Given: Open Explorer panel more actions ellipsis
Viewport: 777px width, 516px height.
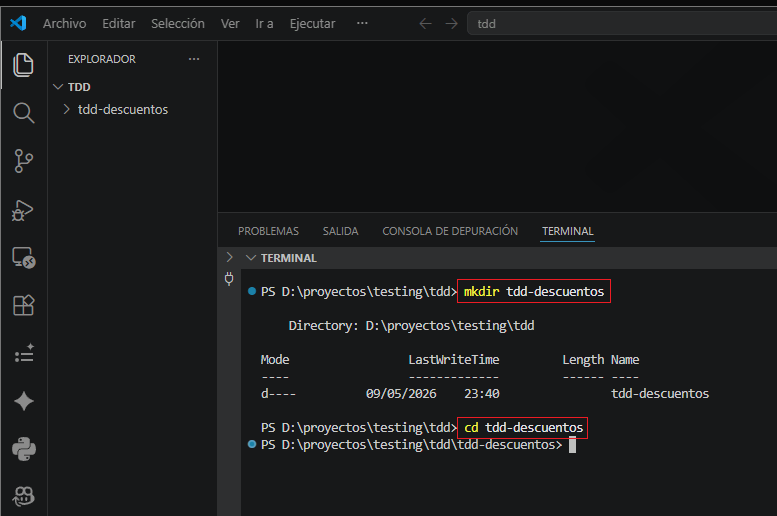Looking at the screenshot, I should [194, 59].
